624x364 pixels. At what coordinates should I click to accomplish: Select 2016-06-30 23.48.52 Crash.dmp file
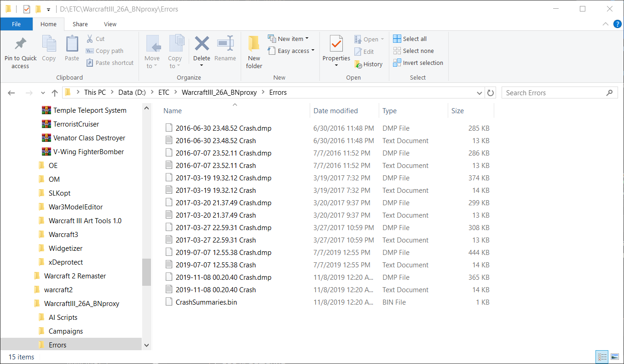224,128
